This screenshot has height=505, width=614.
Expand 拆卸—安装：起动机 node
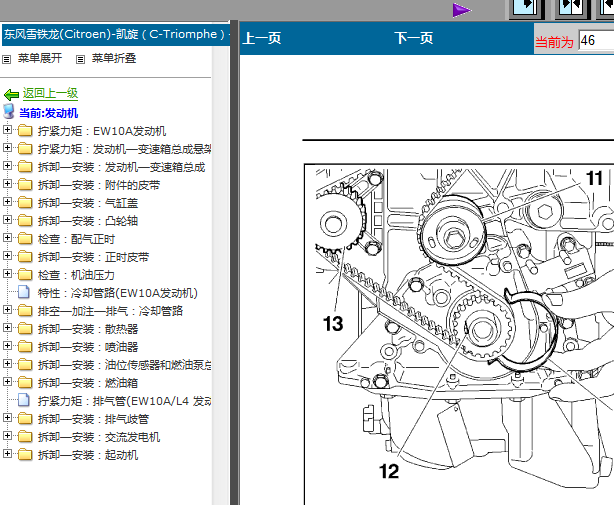click(7, 453)
